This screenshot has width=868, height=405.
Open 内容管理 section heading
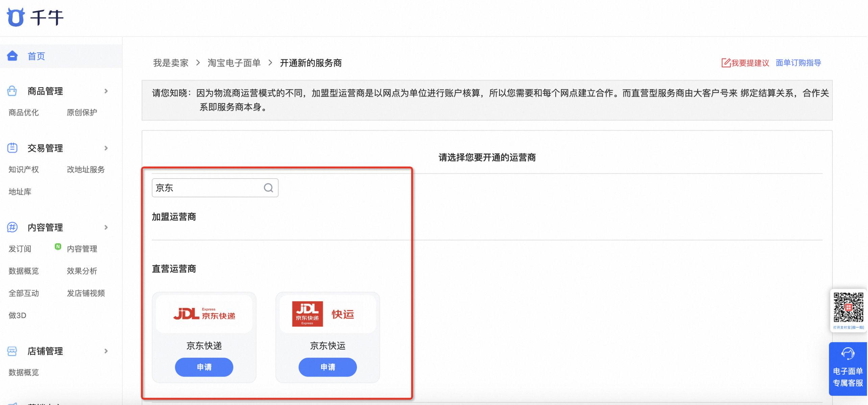click(x=45, y=228)
